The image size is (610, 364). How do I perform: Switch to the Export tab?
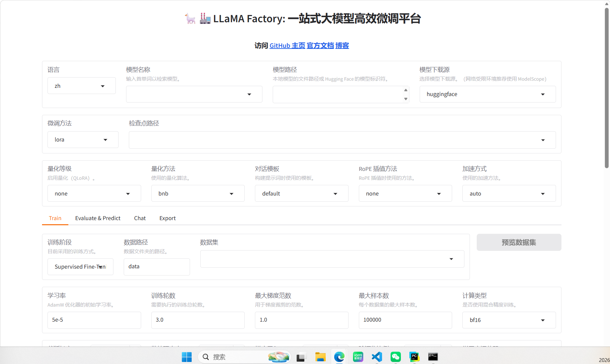click(x=167, y=218)
